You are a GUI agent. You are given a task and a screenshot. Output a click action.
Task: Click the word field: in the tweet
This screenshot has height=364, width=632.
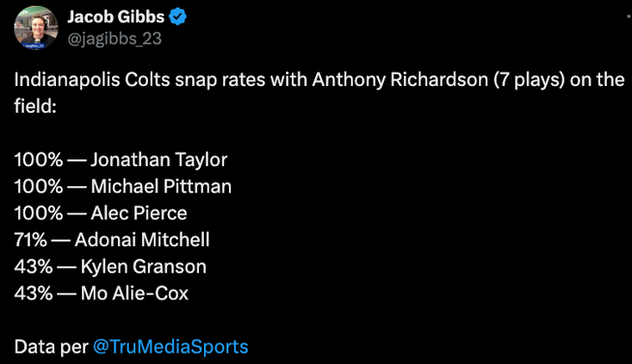35,106
